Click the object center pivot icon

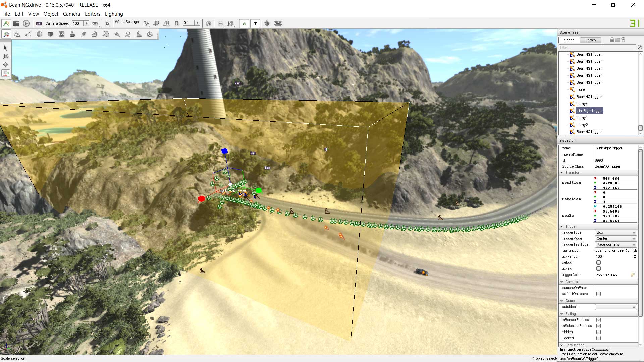coord(220,23)
